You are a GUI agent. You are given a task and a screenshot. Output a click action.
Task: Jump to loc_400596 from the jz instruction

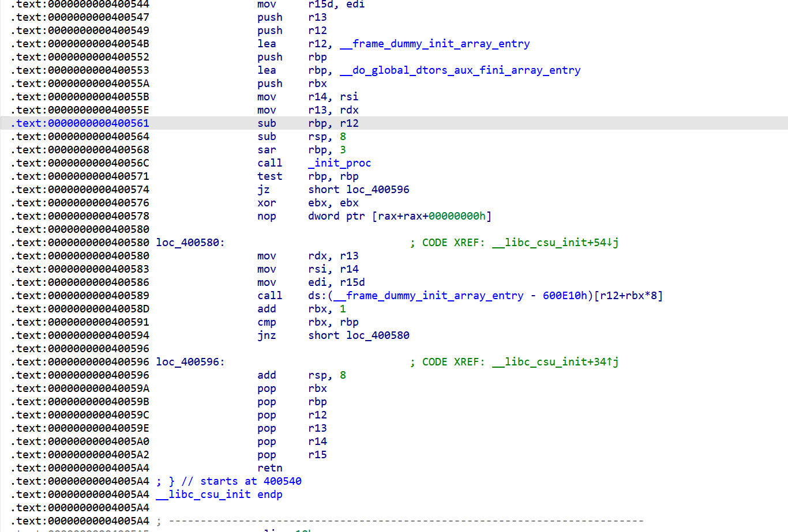click(378, 189)
